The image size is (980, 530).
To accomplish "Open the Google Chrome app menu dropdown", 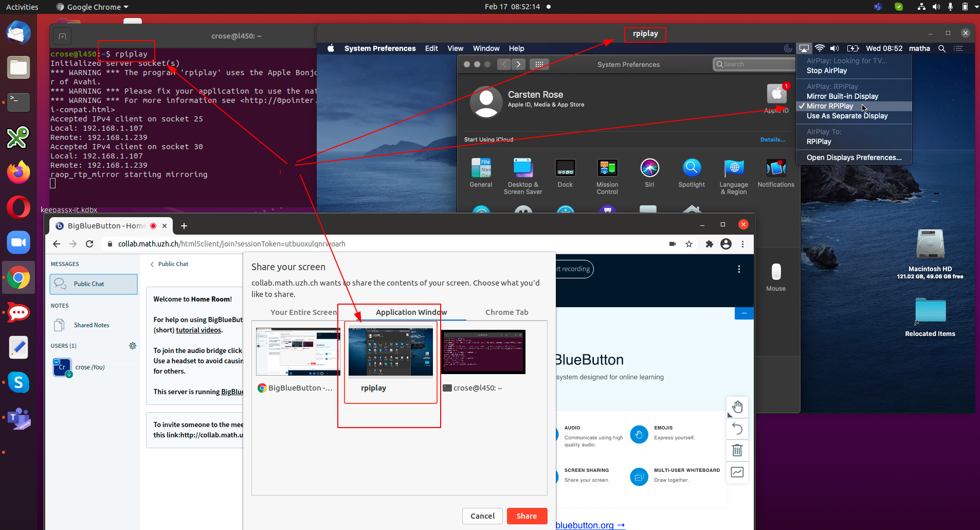I will click(x=93, y=7).
